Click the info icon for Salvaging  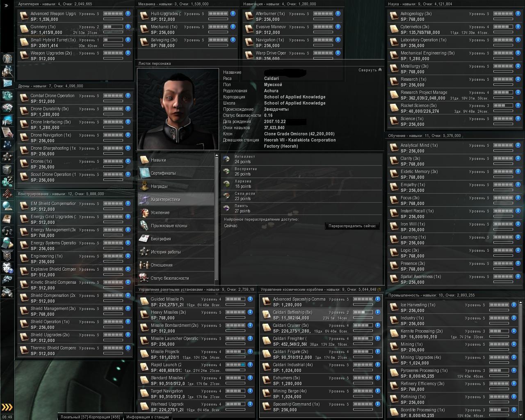tap(233, 40)
